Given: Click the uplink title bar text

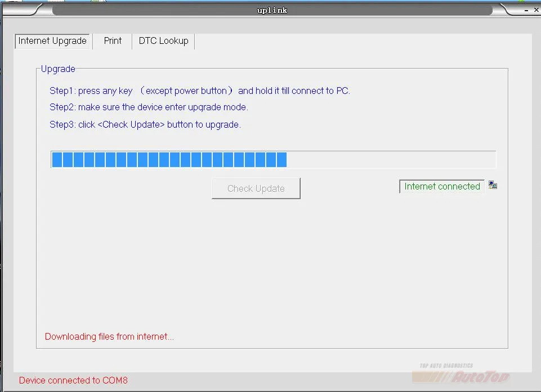Looking at the screenshot, I should (272, 10).
